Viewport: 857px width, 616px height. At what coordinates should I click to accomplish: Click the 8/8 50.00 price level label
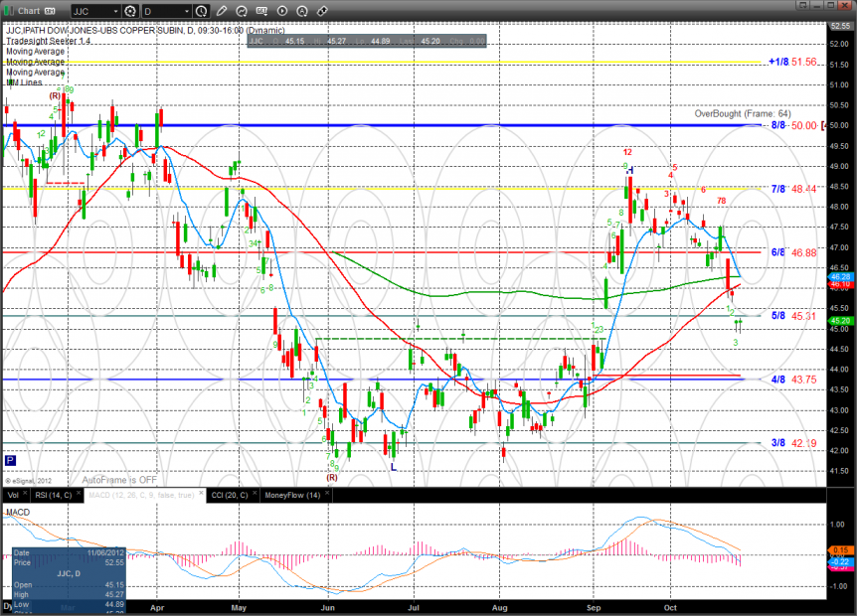tap(793, 125)
